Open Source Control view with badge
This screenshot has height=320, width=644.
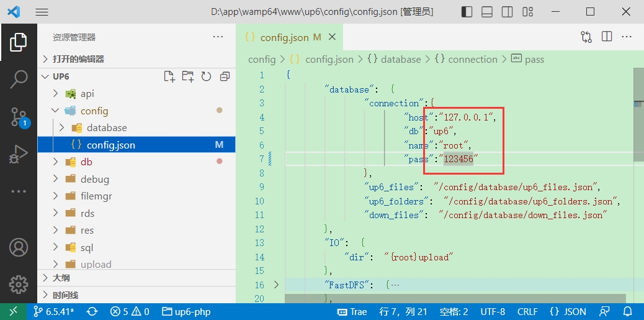click(19, 117)
